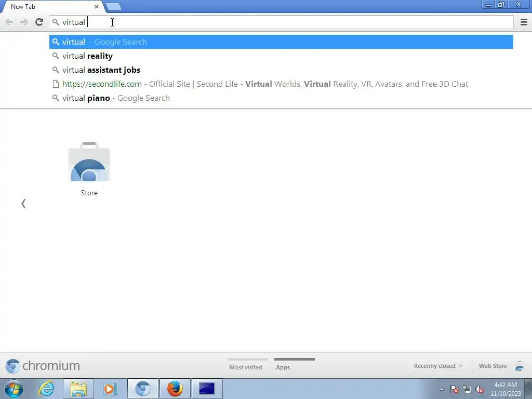
Task: Click the chromium logo in footer
Action: 43,366
